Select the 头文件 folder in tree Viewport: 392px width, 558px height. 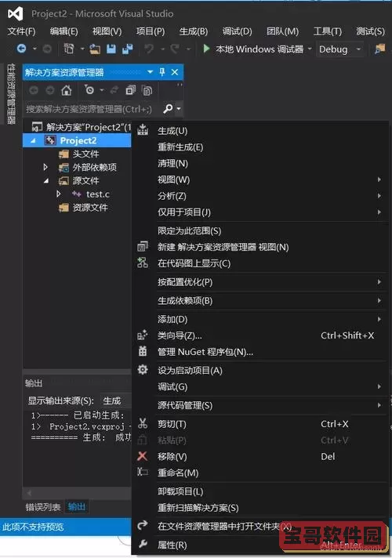[x=85, y=154]
